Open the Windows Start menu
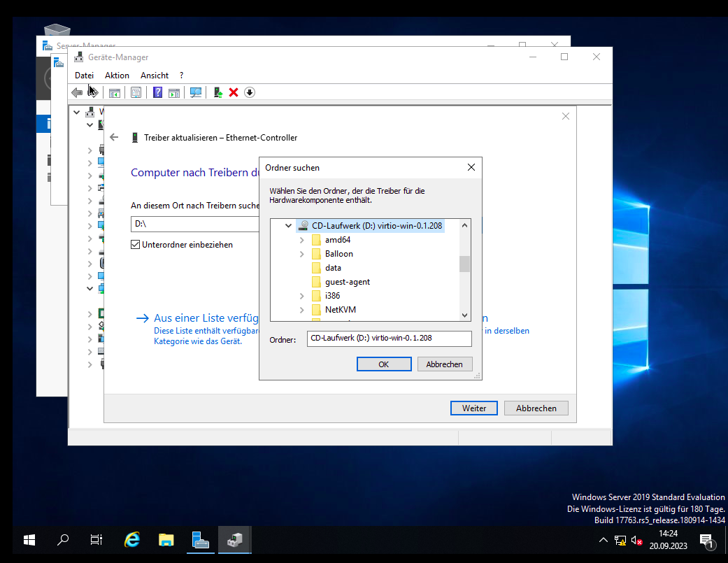This screenshot has height=563, width=728. 29,540
